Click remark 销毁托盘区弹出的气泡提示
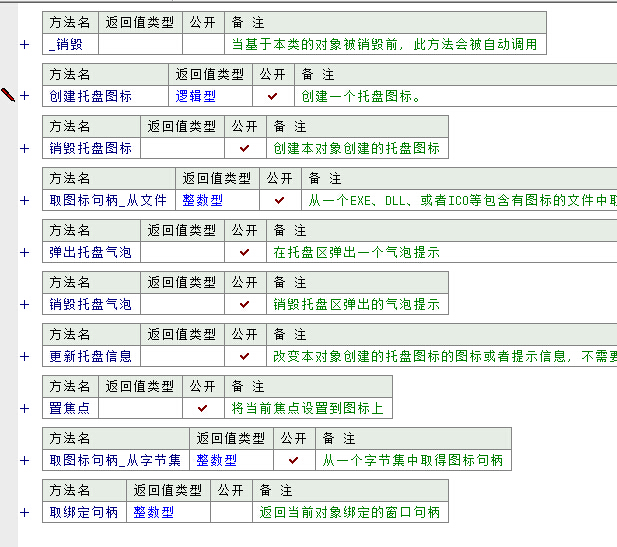 357,304
